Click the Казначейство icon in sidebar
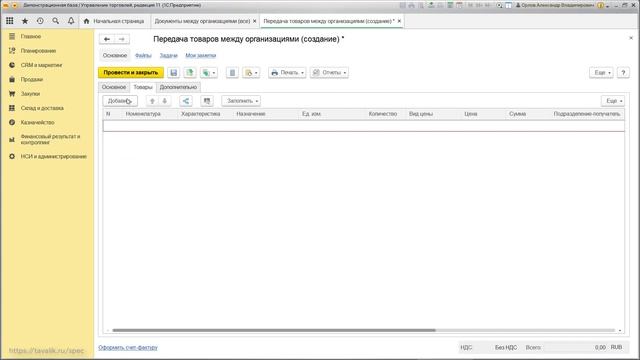This screenshot has height=360, width=640. (x=12, y=122)
